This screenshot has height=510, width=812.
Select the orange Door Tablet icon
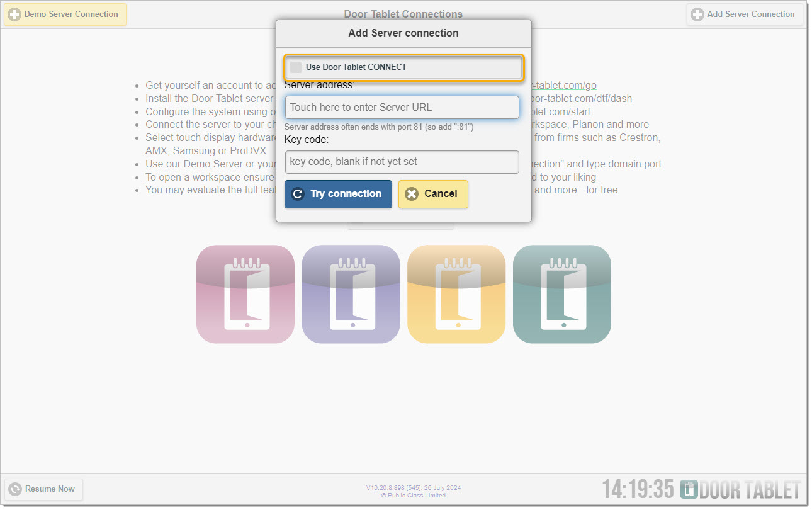point(456,294)
